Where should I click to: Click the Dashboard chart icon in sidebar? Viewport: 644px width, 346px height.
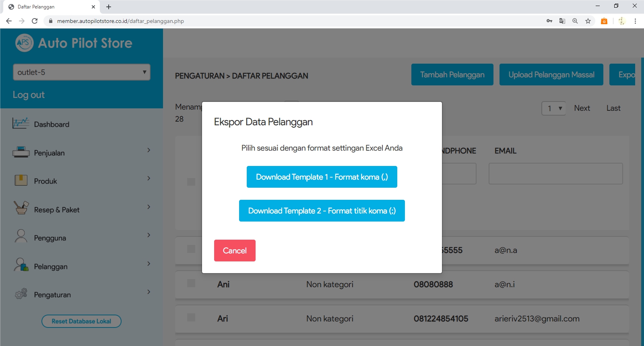pyautogui.click(x=21, y=123)
